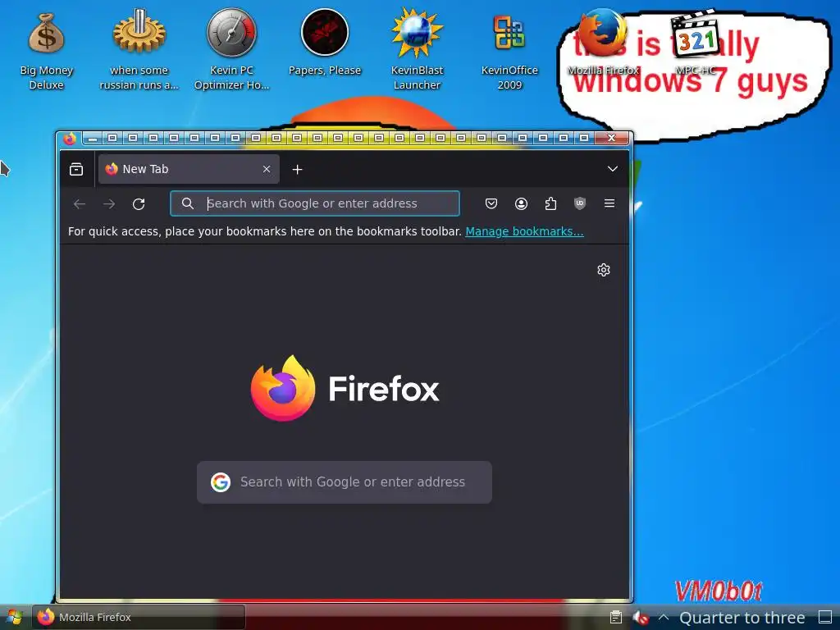The height and width of the screenshot is (630, 840).
Task: Close the Firefox window
Action: [611, 138]
